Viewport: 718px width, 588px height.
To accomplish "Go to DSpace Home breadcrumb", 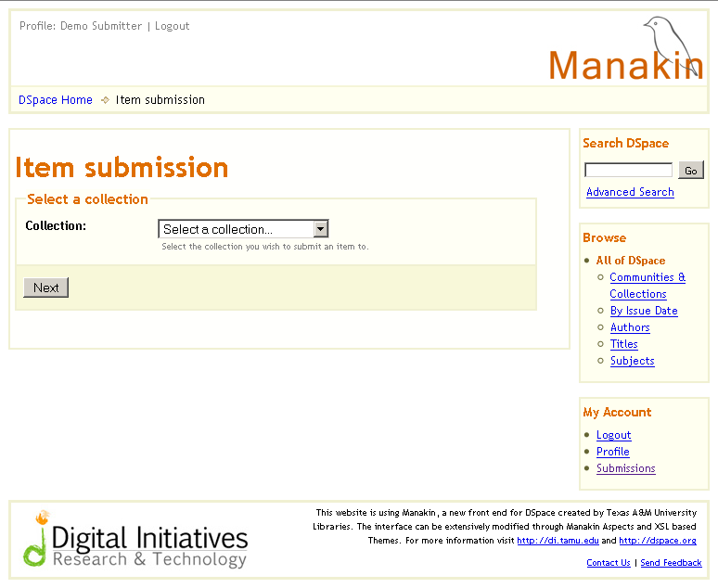I will pos(56,100).
